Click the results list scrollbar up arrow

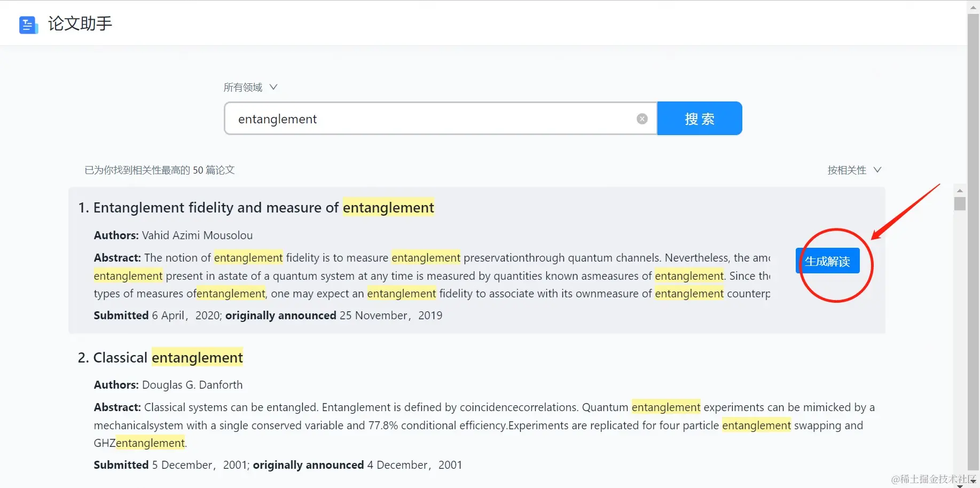960,191
